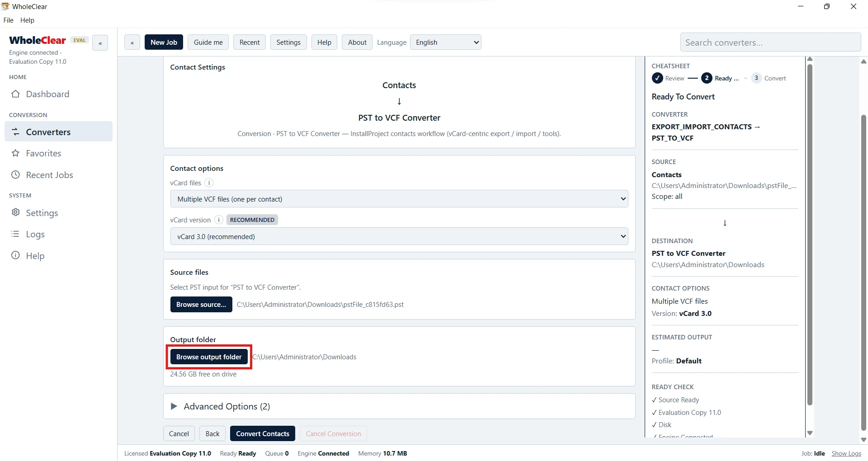Open Recent Jobs in sidebar
Image resolution: width=868 pixels, height=461 pixels.
pos(58,175)
